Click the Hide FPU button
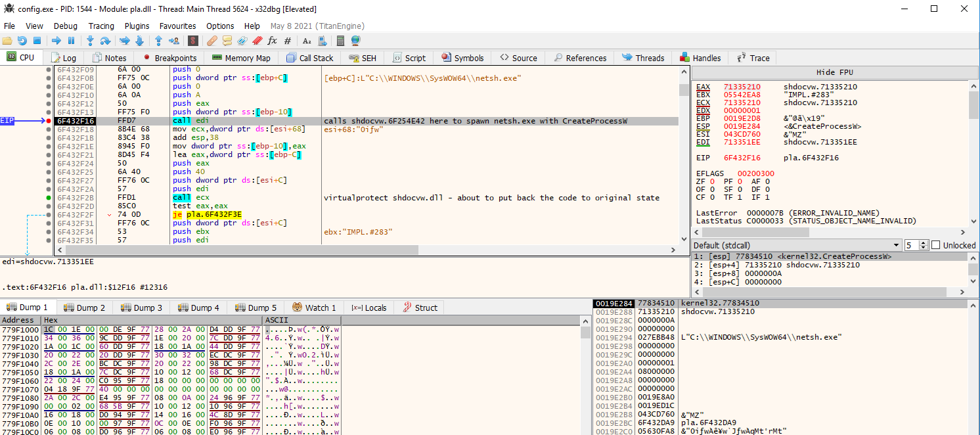 coord(834,72)
